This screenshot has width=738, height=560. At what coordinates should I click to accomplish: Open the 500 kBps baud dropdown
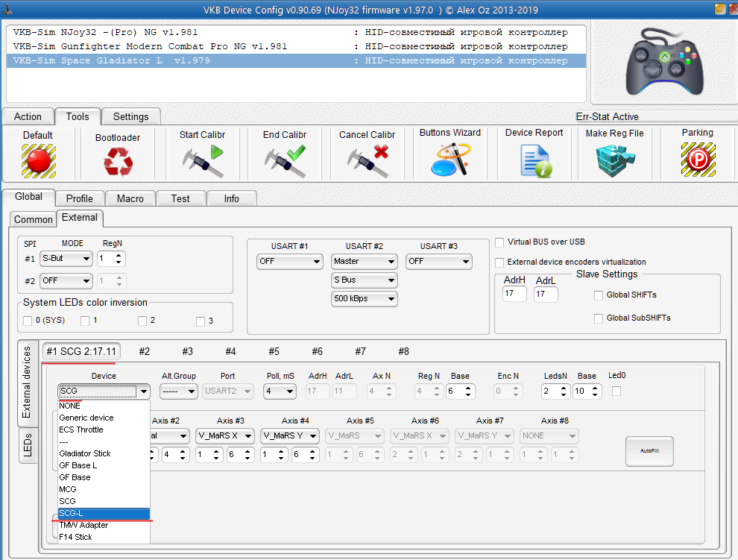[365, 298]
